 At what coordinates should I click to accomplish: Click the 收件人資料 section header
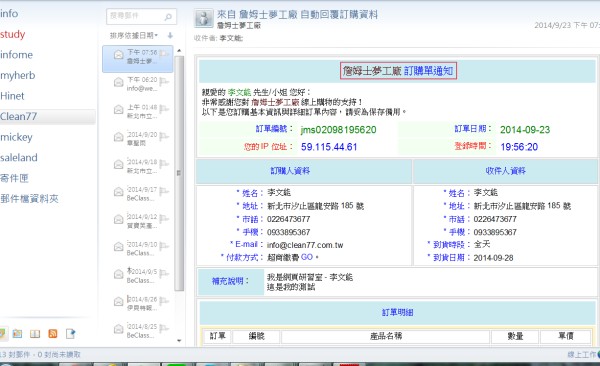[505, 171]
